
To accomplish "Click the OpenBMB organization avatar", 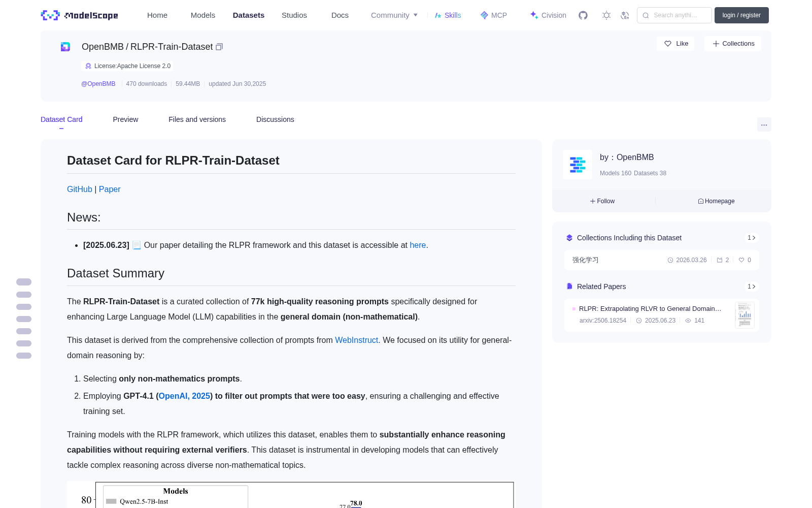I will tap(578, 165).
